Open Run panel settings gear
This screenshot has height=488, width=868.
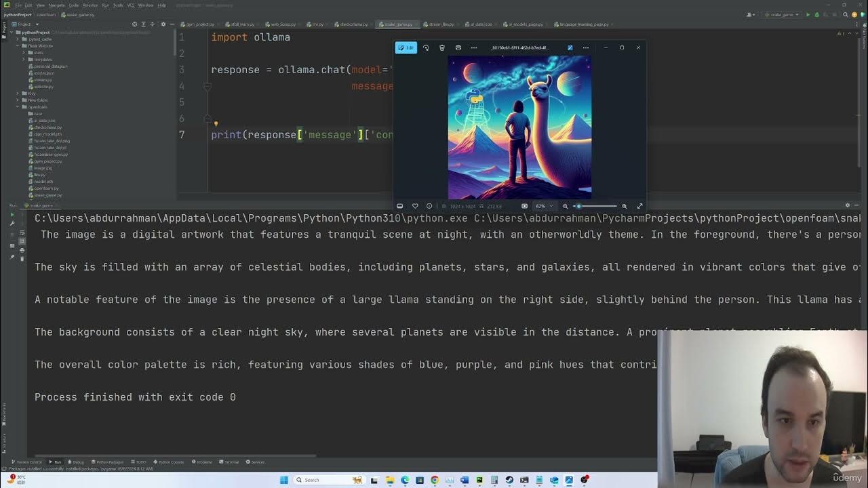coord(847,205)
